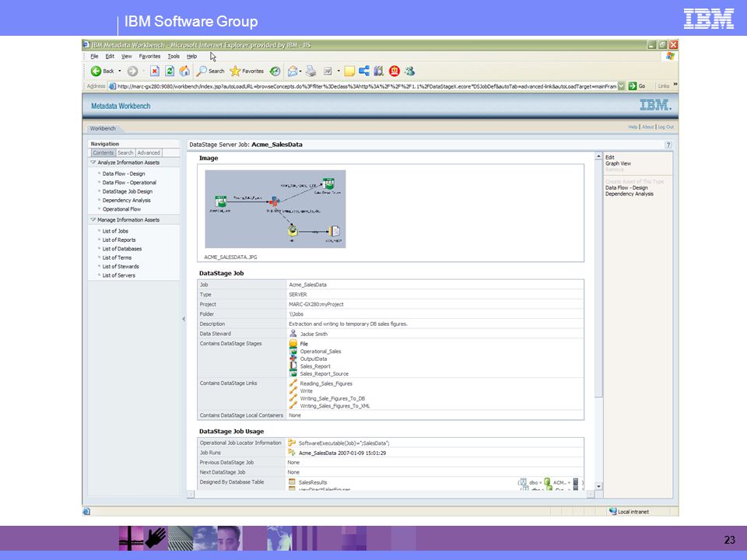
Task: Open List of Servers
Action: point(118,275)
